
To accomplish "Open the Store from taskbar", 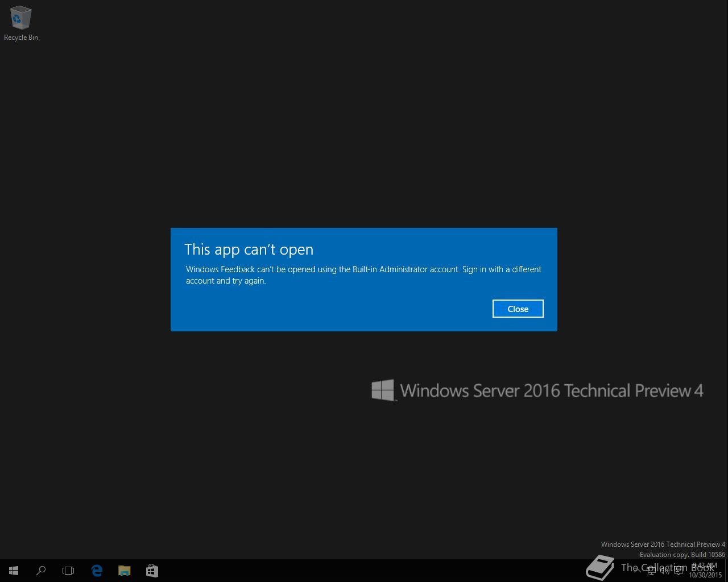I will tap(152, 571).
